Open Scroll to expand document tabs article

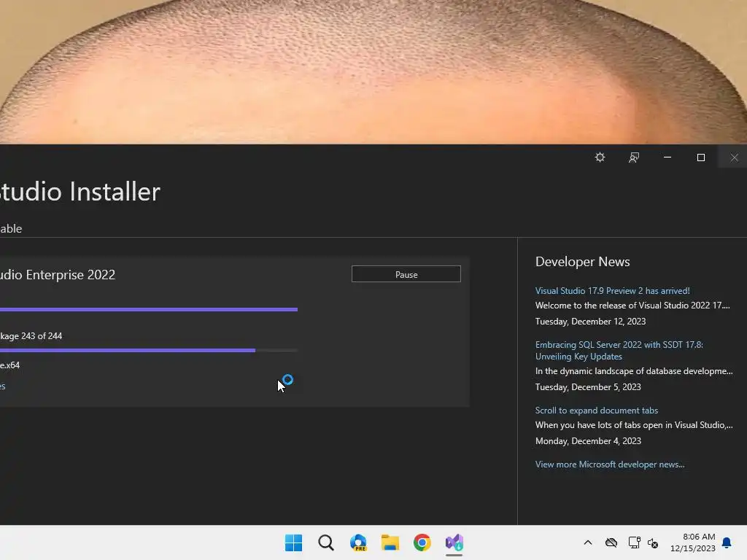pyautogui.click(x=597, y=410)
